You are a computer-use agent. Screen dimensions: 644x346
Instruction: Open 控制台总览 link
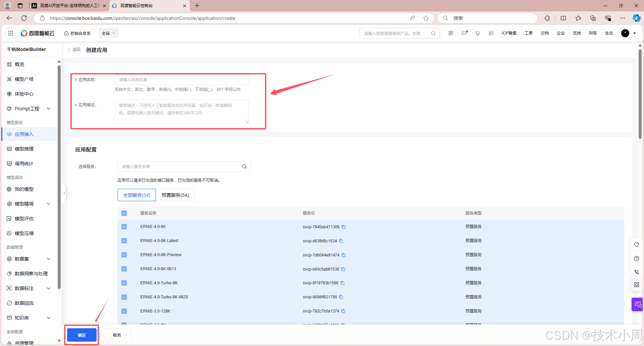point(77,33)
